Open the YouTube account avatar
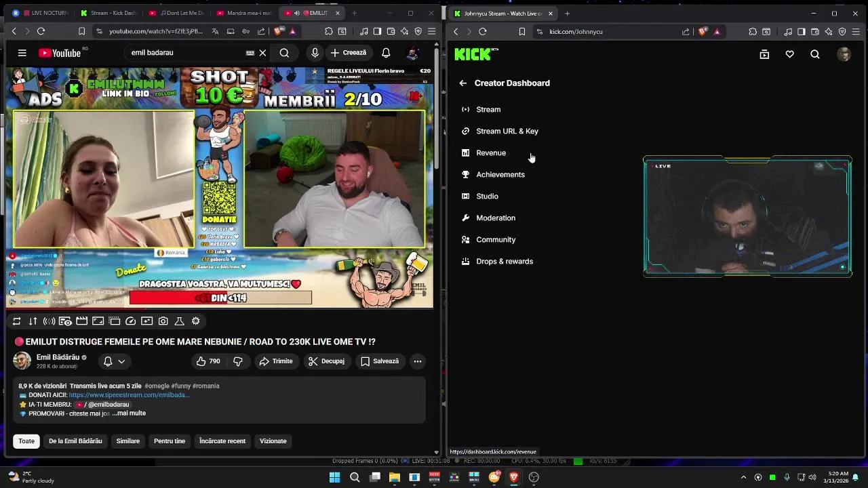The width and height of the screenshot is (868, 488). (412, 53)
